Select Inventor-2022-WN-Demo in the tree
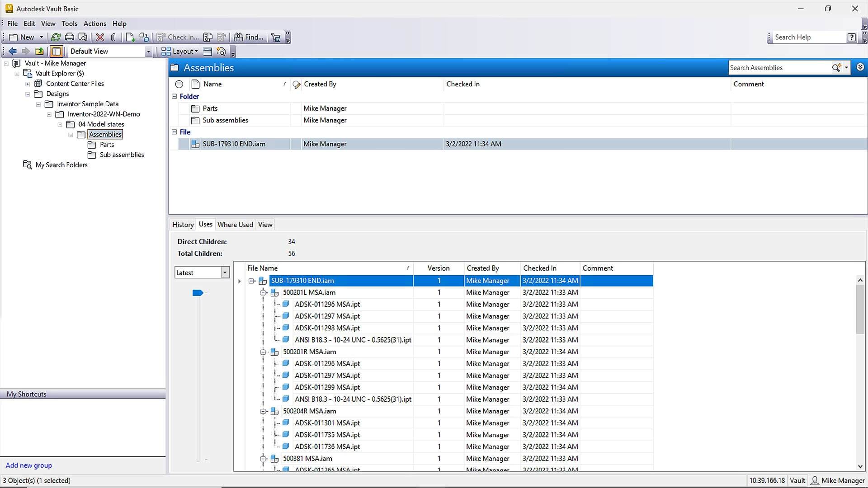Screen dimensions: 868x488 tap(104, 114)
